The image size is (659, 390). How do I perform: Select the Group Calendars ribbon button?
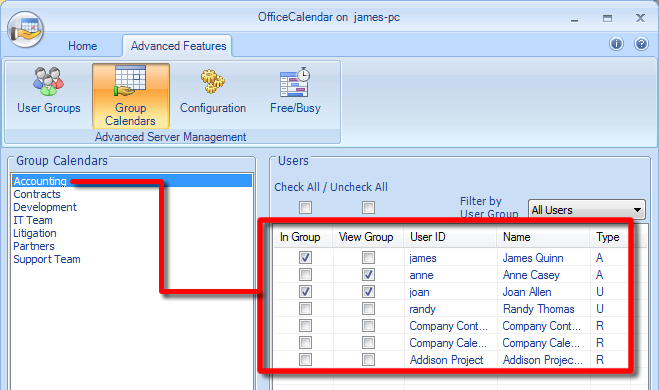131,96
